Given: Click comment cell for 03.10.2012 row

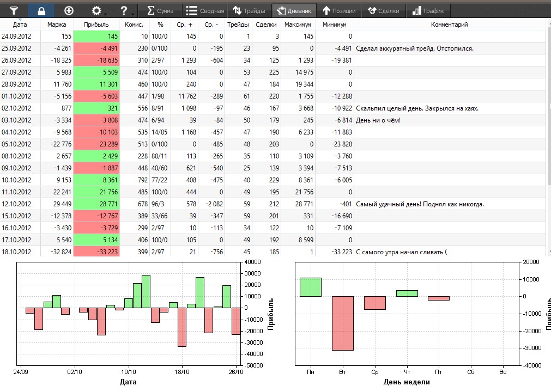Looking at the screenshot, I should tap(449, 120).
